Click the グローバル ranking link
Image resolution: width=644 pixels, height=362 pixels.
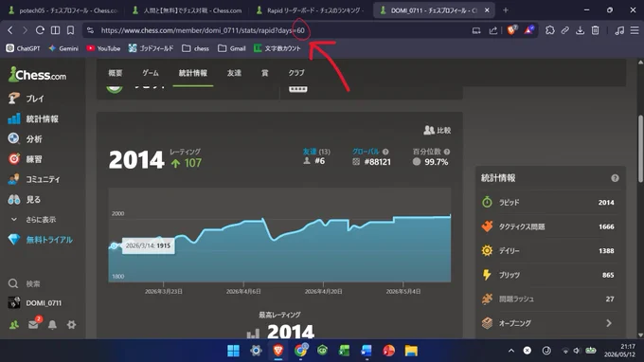click(x=366, y=152)
